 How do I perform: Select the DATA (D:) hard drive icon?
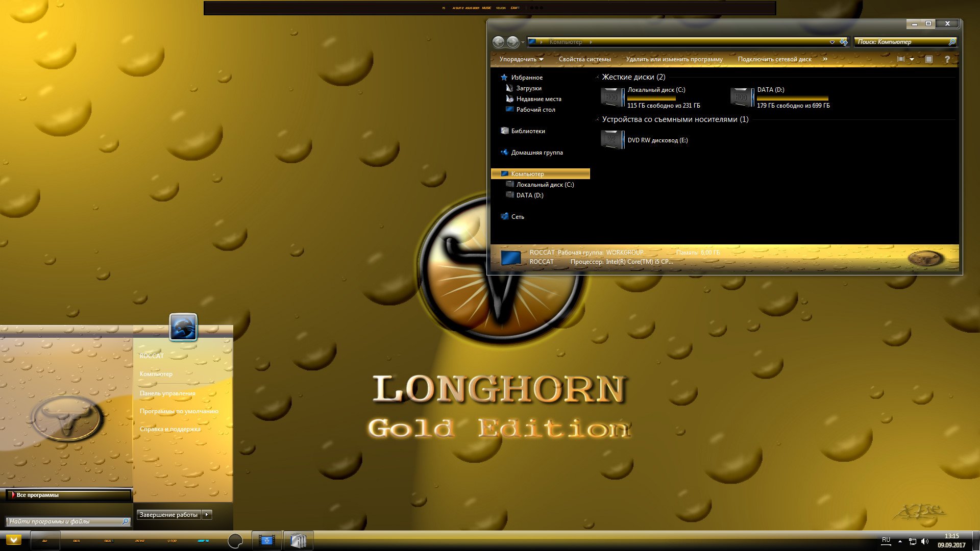742,97
